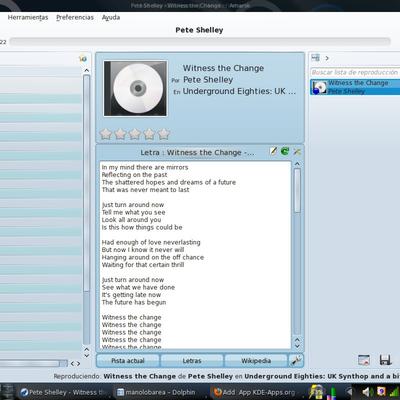Expand the playlist breadcrumb chevron

coord(327,58)
